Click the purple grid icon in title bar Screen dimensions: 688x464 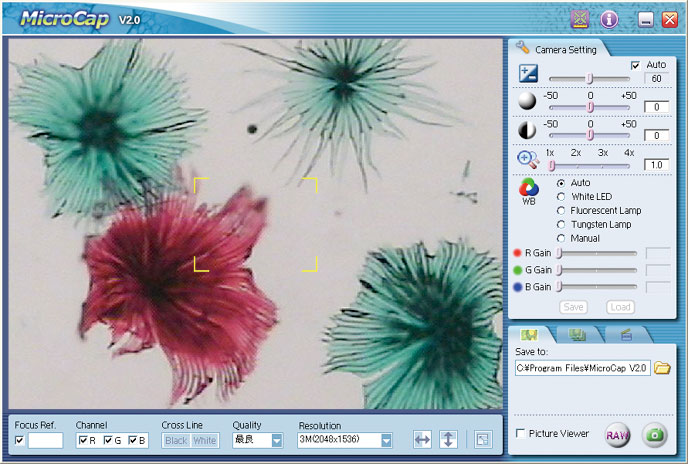tap(579, 19)
